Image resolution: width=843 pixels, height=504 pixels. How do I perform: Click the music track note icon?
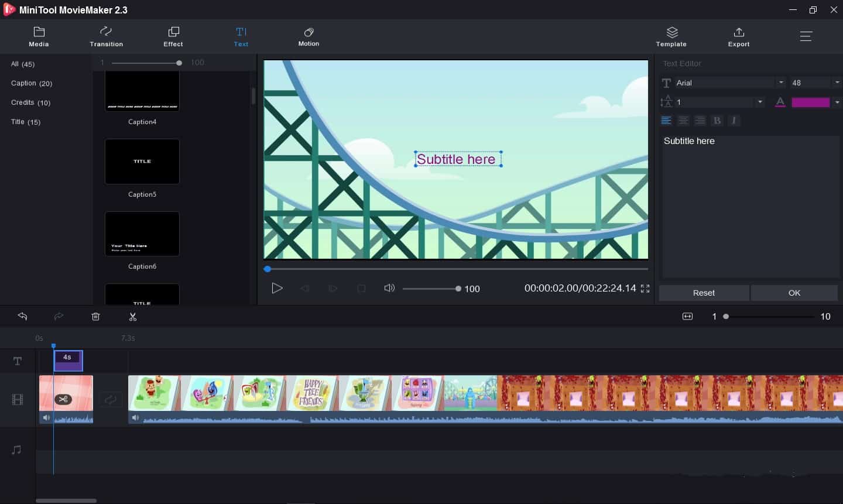[x=17, y=450]
